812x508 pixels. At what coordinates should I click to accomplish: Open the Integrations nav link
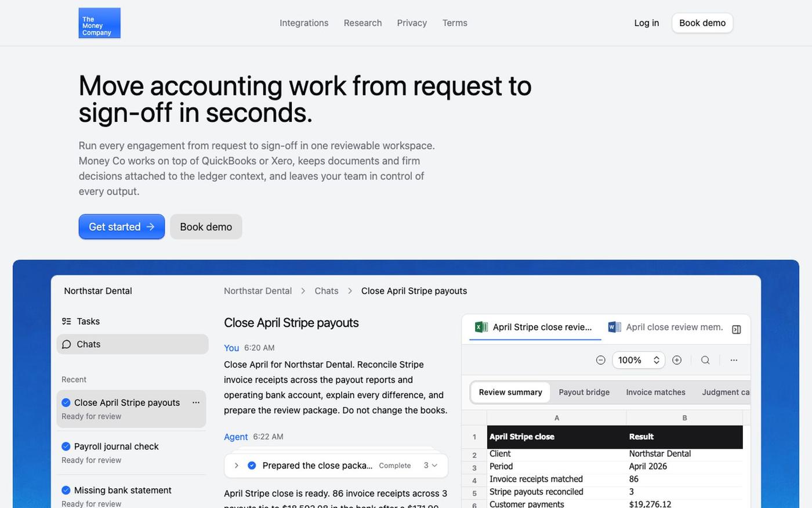304,23
